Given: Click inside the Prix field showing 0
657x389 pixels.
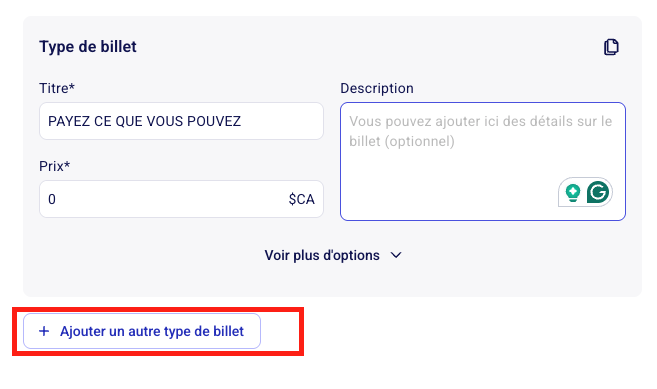Looking at the screenshot, I should (181, 199).
